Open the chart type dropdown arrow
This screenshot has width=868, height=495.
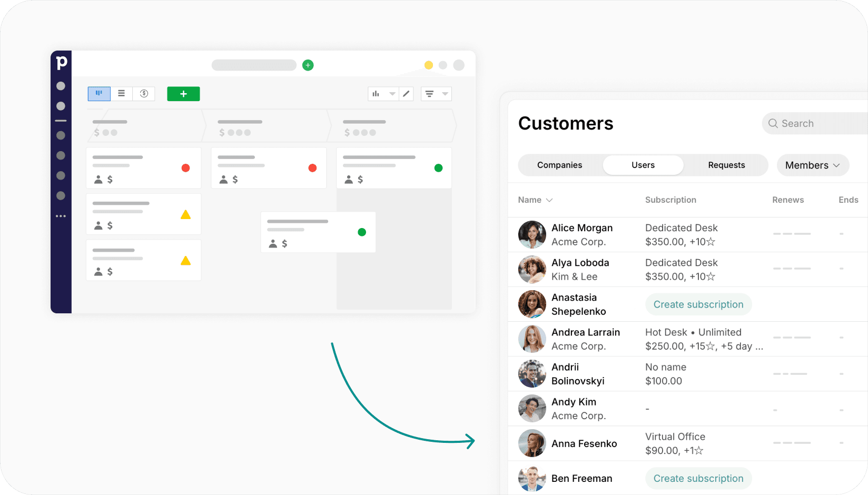392,93
